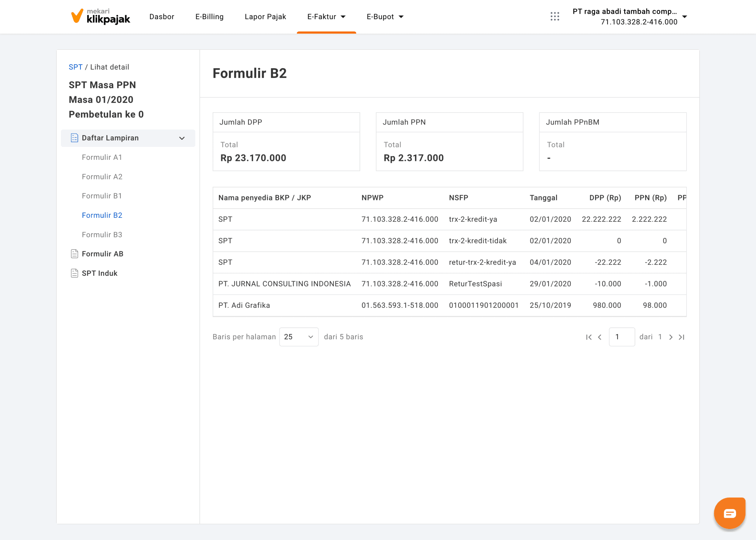
Task: Click the Formulir AB document icon
Action: click(x=74, y=254)
